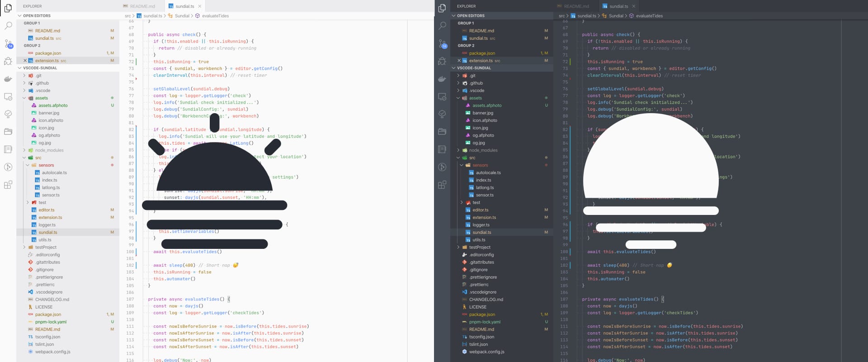This screenshot has width=868, height=362.
Task: Expand .github folder in light window
Action: (x=24, y=83)
